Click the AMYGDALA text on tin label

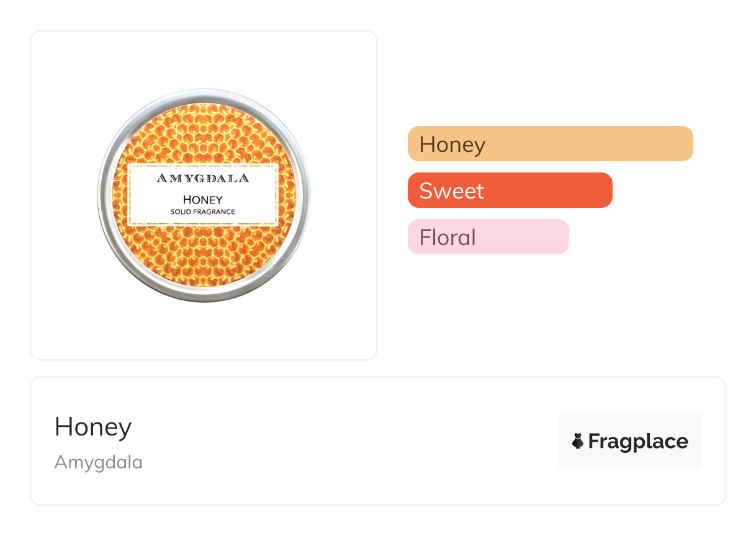pos(203,179)
